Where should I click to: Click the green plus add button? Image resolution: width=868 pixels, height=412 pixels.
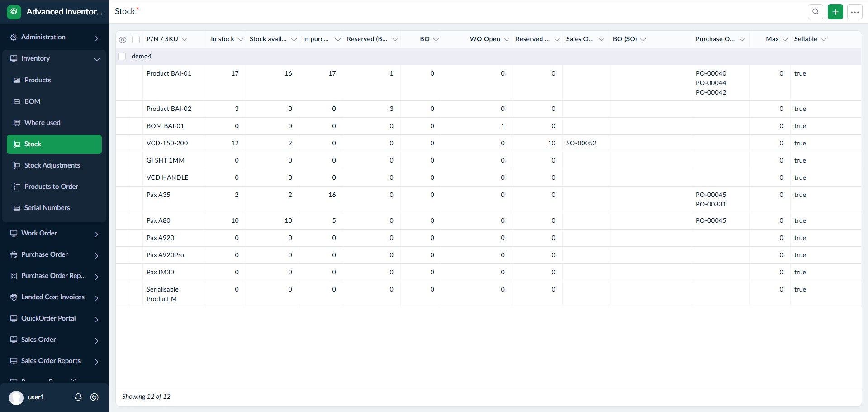point(835,12)
